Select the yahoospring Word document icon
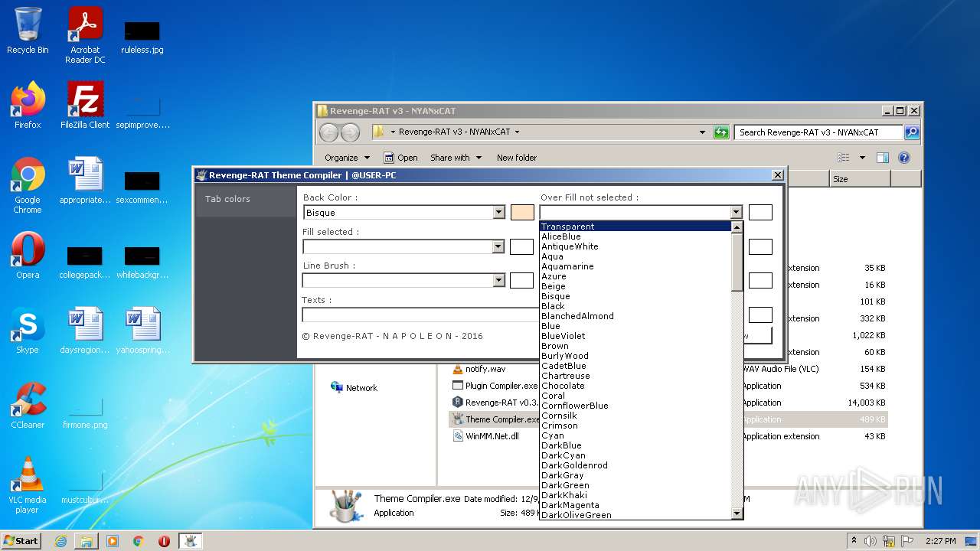Image resolution: width=980 pixels, height=551 pixels. click(142, 330)
